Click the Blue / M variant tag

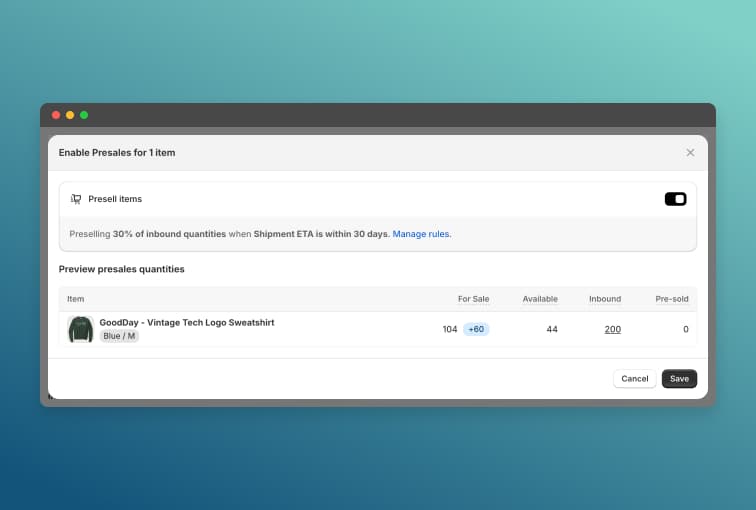click(x=119, y=336)
